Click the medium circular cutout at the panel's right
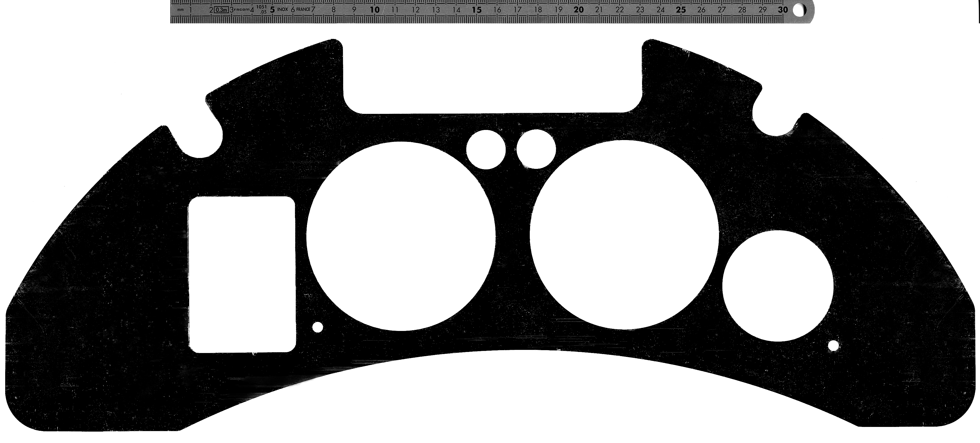Viewport: 980px width, 443px height. tap(778, 286)
